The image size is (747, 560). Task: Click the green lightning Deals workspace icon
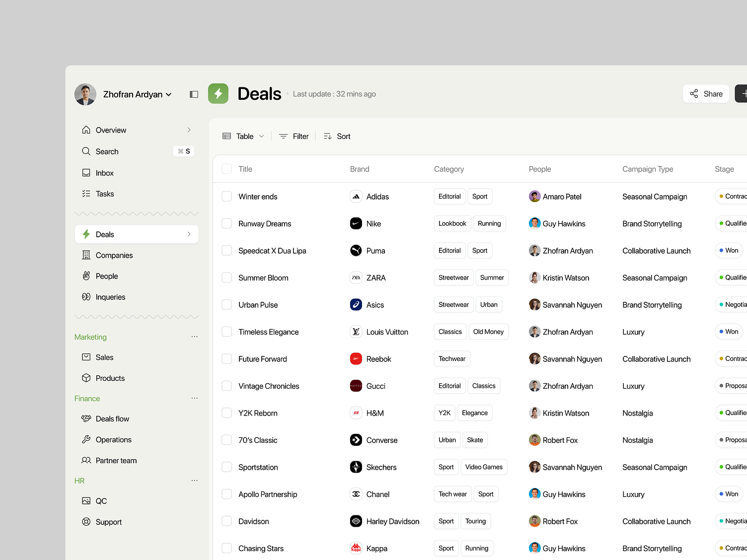218,93
